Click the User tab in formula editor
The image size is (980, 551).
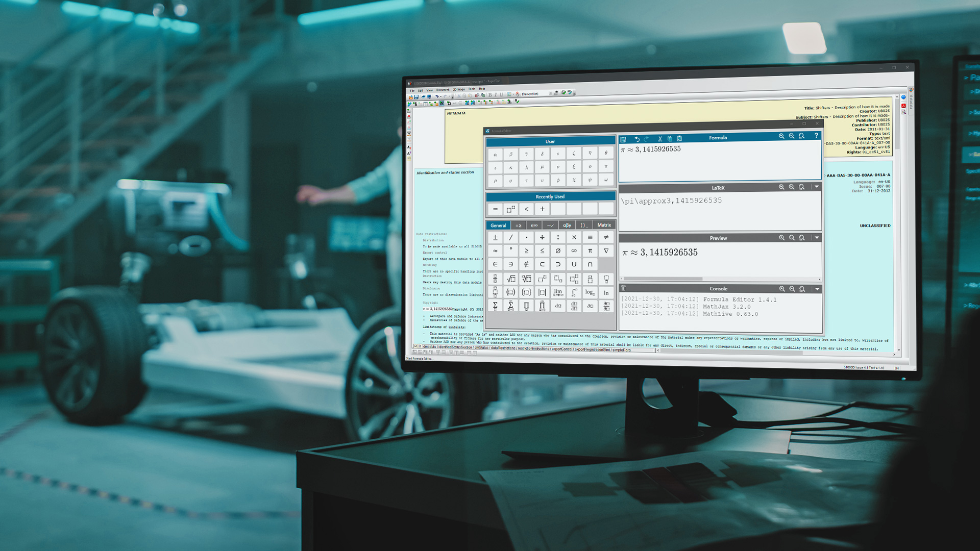pos(549,141)
